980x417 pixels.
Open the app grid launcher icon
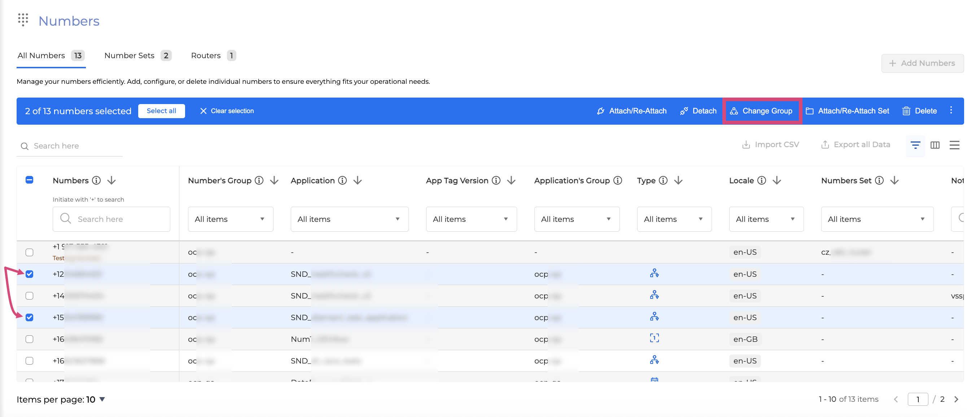point(23,20)
